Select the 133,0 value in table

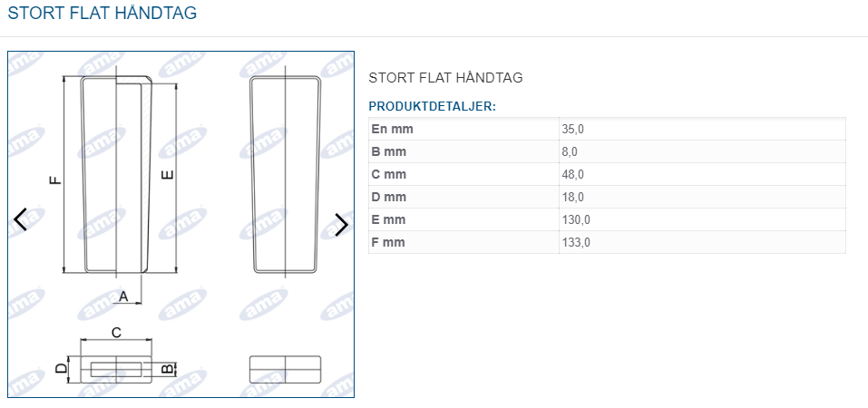tap(576, 242)
